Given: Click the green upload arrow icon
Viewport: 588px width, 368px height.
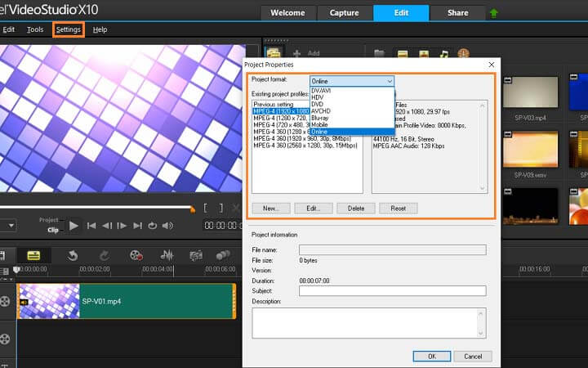Looking at the screenshot, I should click(x=494, y=14).
